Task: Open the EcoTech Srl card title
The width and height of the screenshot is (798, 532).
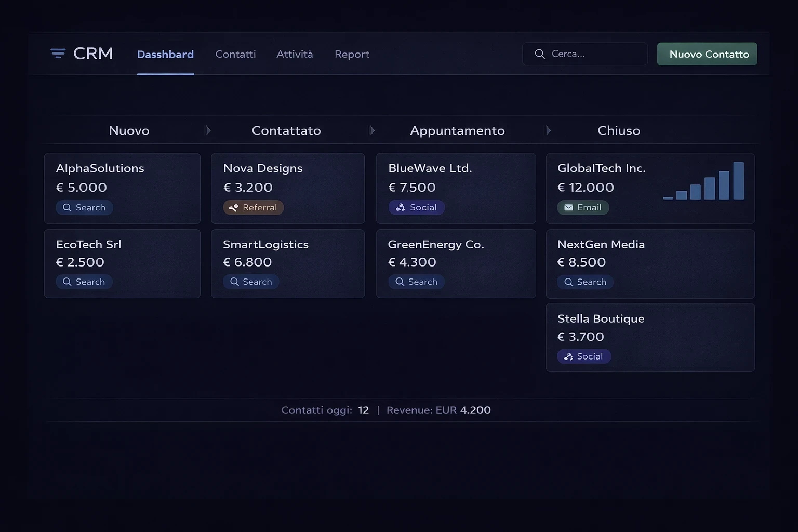Action: click(89, 244)
